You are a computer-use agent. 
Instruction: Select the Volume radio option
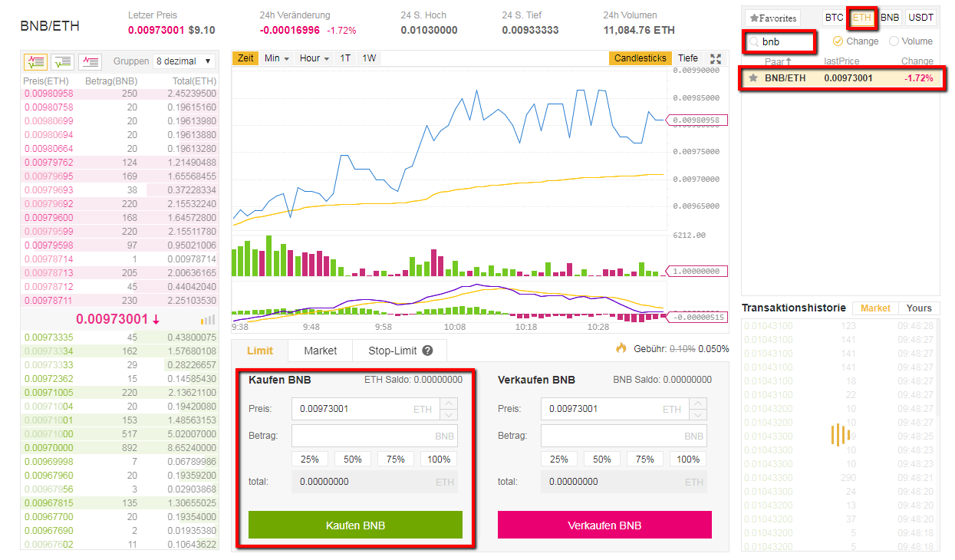894,41
